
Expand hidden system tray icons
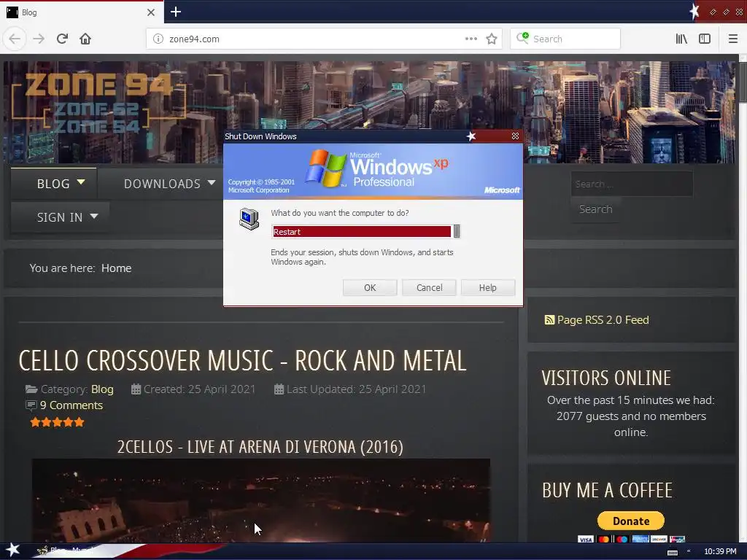(x=689, y=551)
